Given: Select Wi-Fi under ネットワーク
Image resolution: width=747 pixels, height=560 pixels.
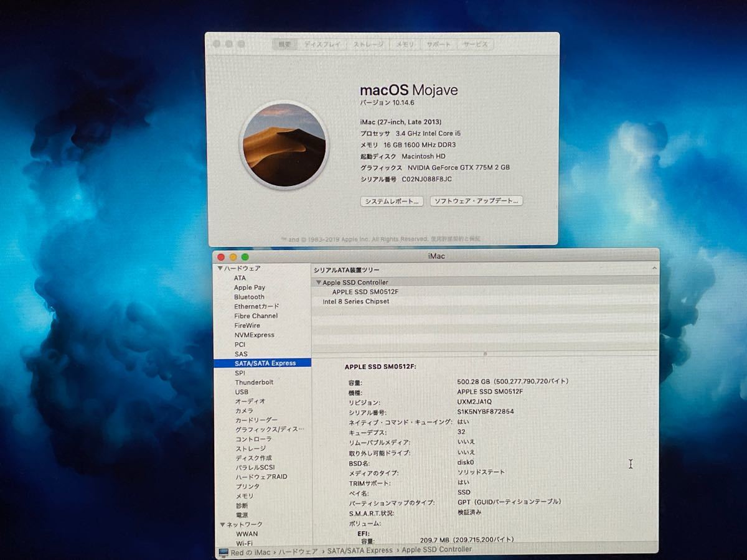Looking at the screenshot, I should 244,543.
